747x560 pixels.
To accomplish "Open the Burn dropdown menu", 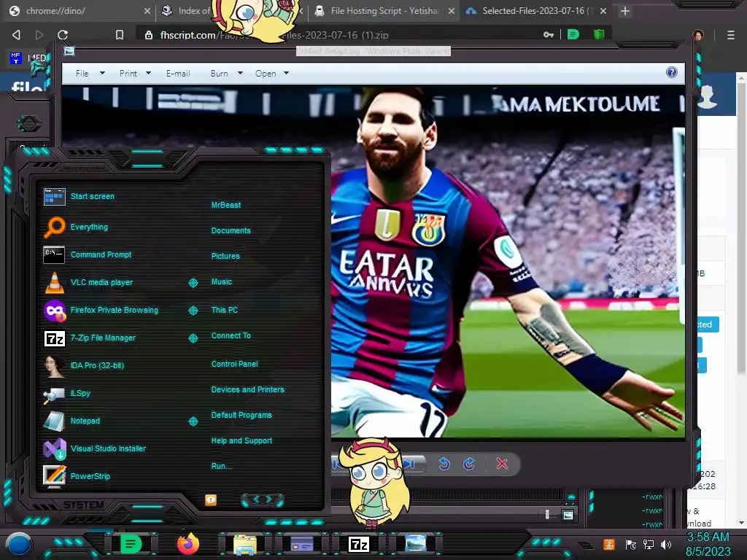I will point(226,74).
